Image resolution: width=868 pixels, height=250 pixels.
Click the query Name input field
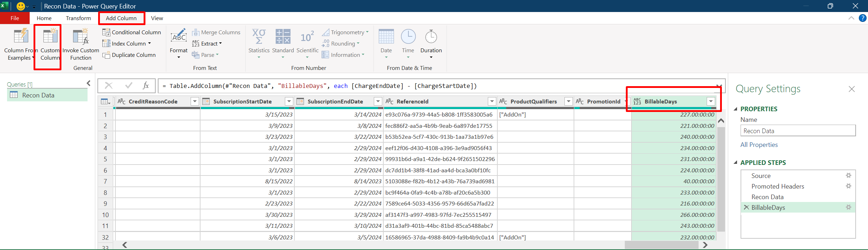[x=798, y=131]
